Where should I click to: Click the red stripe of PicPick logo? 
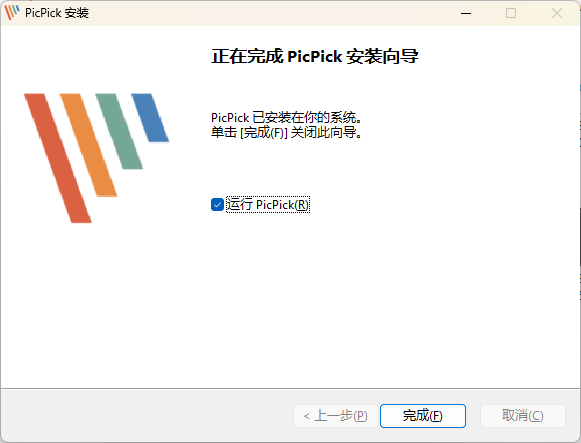click(58, 159)
